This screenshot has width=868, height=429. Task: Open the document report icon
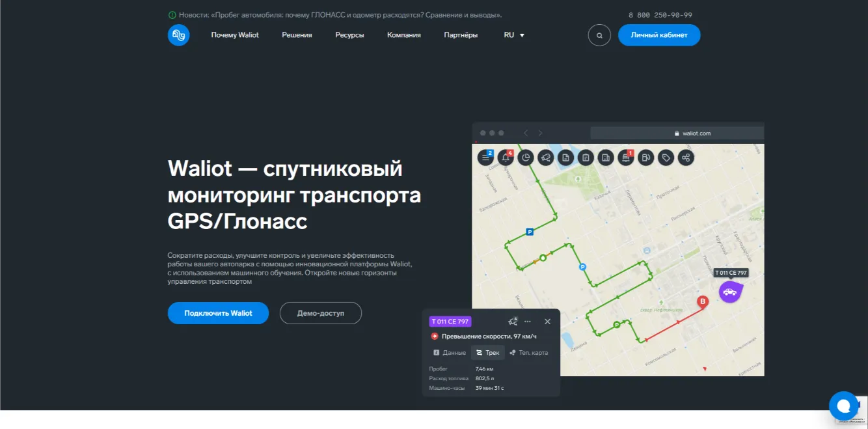pyautogui.click(x=565, y=158)
